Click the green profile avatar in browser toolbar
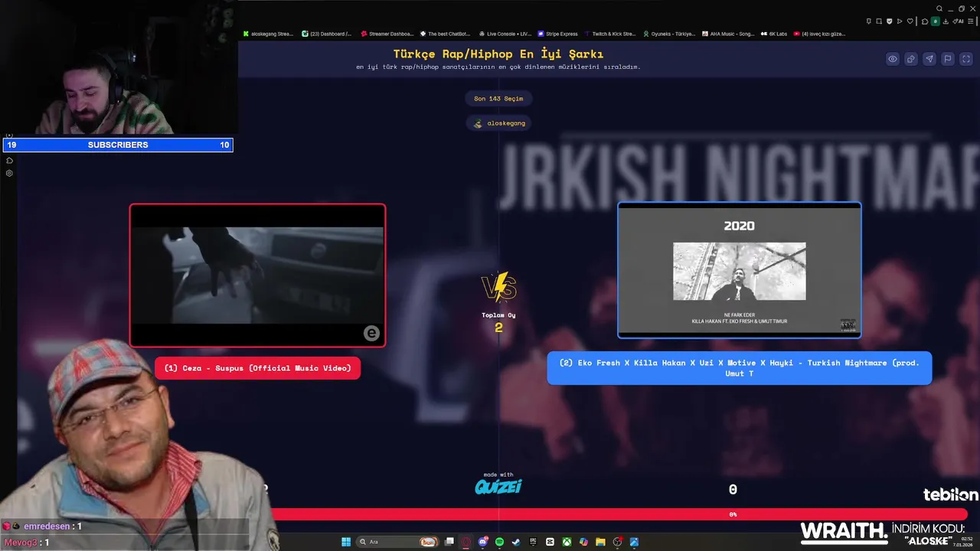This screenshot has height=551, width=980. pos(936,21)
